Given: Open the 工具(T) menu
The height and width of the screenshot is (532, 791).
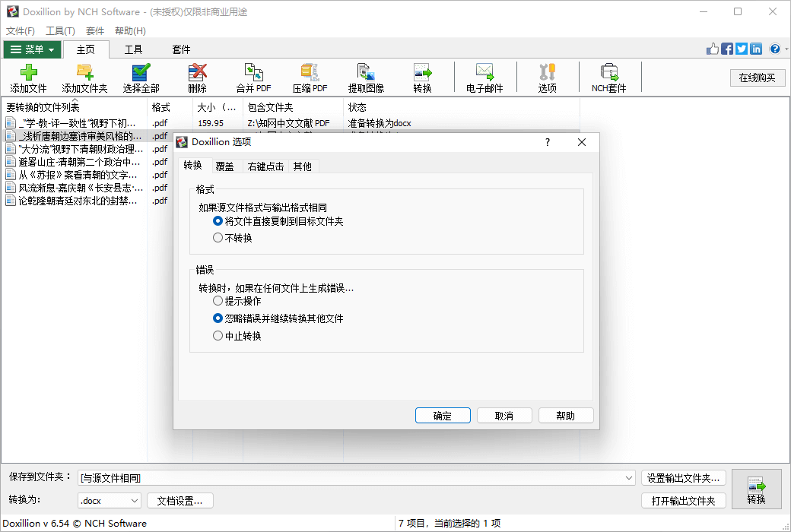Looking at the screenshot, I should click(60, 30).
